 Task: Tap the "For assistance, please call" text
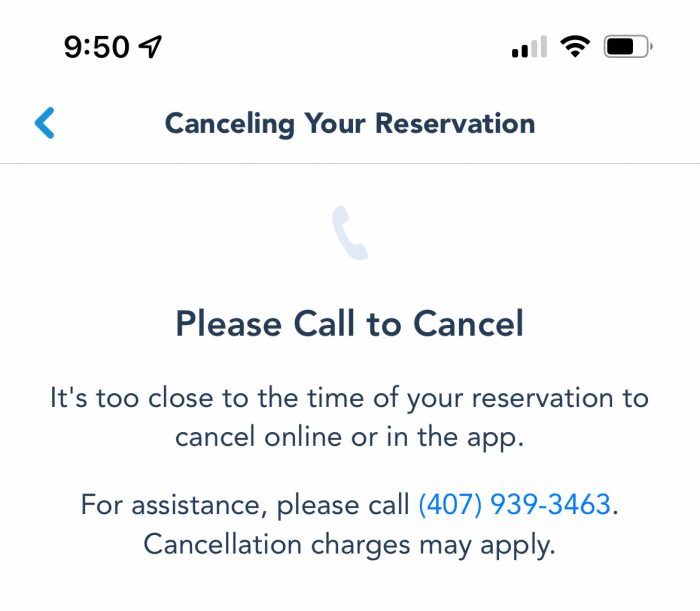(245, 505)
